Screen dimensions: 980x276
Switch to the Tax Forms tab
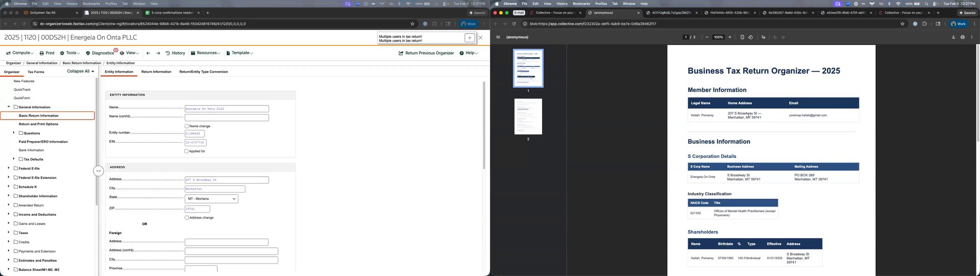tap(36, 72)
